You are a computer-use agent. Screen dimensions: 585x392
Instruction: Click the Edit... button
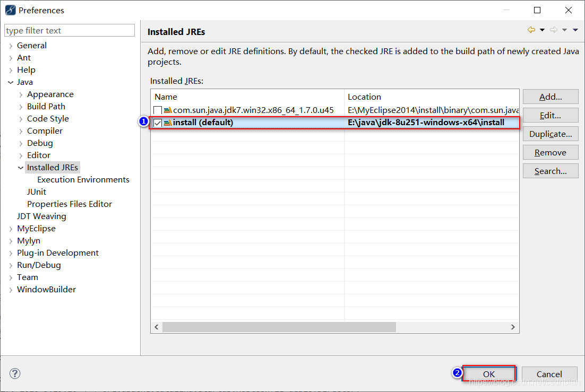pos(550,116)
